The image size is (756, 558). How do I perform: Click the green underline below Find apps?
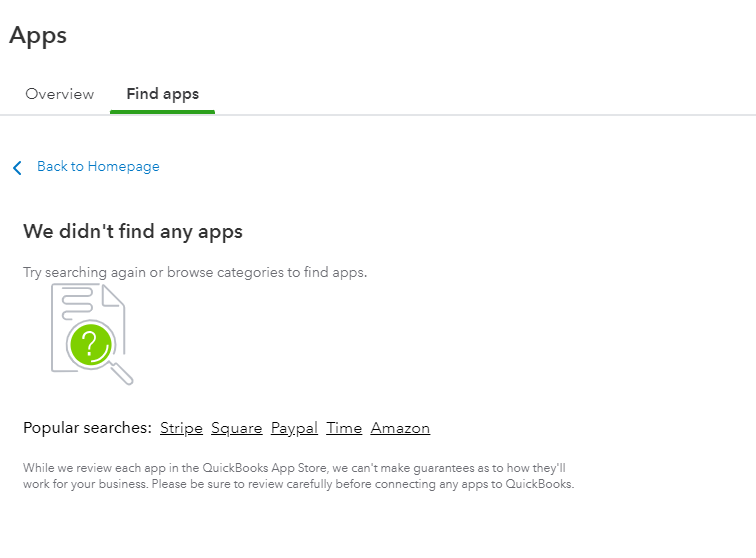pyautogui.click(x=162, y=112)
